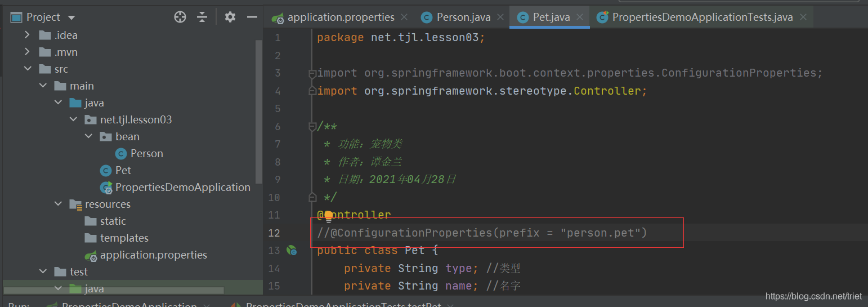Screen dimensions: 868x307
Task: Collapse the test folder
Action: tap(43, 272)
